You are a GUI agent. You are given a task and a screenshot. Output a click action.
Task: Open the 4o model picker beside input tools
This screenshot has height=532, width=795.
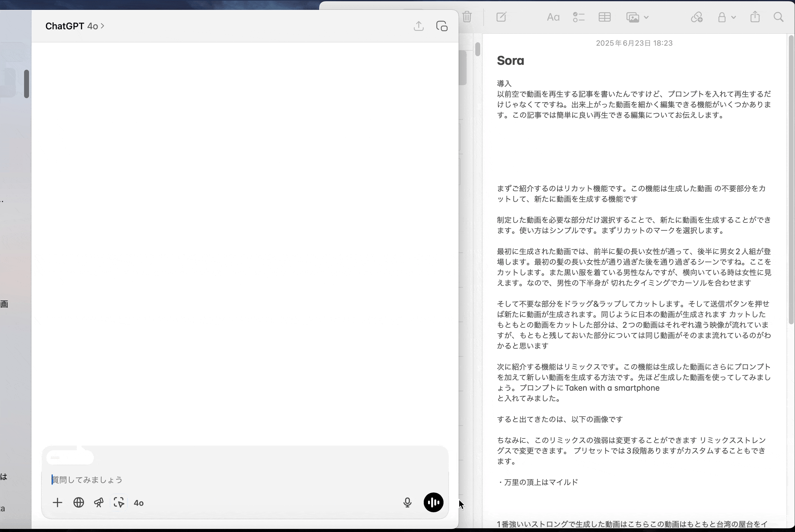click(139, 503)
